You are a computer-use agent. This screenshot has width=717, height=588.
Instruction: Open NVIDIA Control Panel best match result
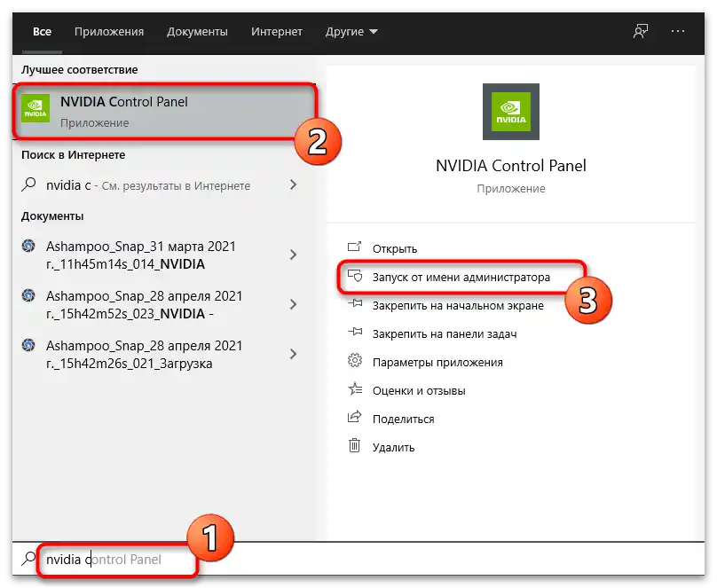(x=165, y=111)
